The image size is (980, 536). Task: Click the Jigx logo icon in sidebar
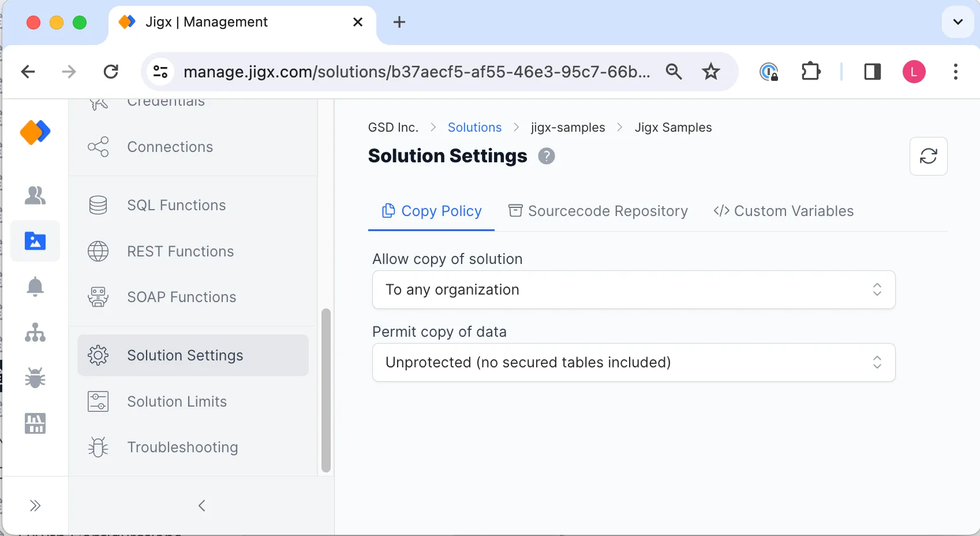click(x=35, y=132)
